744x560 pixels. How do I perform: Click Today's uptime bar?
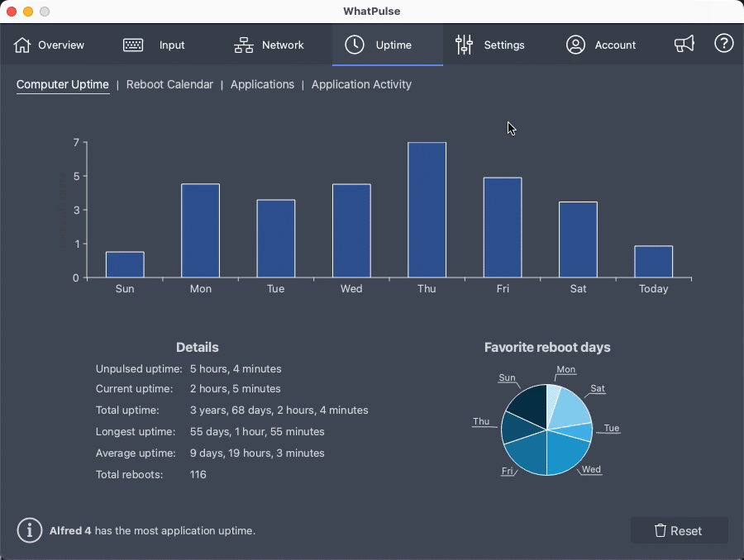coord(653,261)
